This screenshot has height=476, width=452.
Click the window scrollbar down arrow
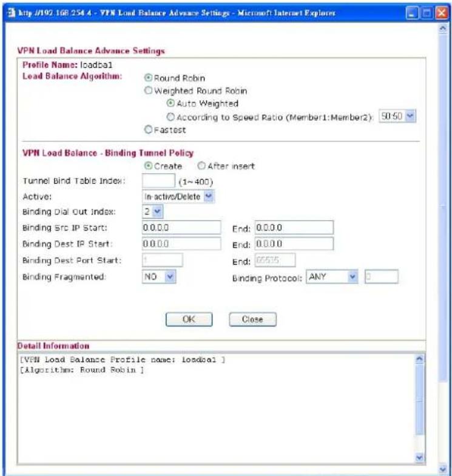point(443,469)
